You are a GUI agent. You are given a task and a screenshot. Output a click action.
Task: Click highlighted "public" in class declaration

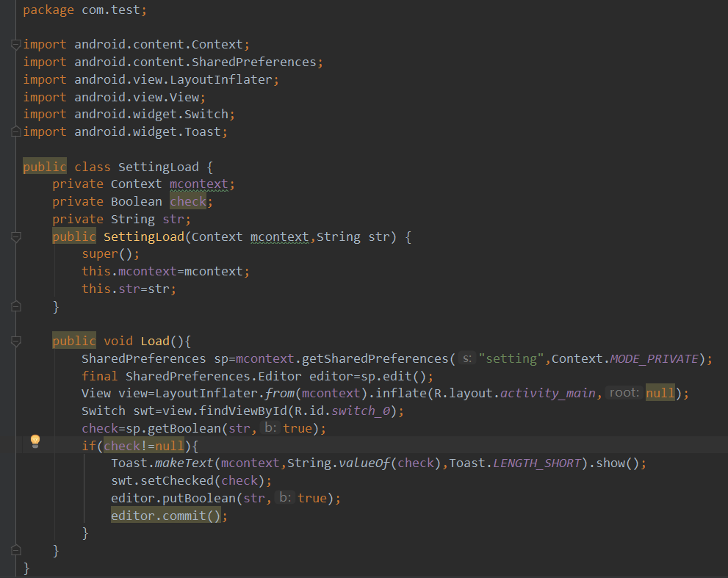coord(45,167)
